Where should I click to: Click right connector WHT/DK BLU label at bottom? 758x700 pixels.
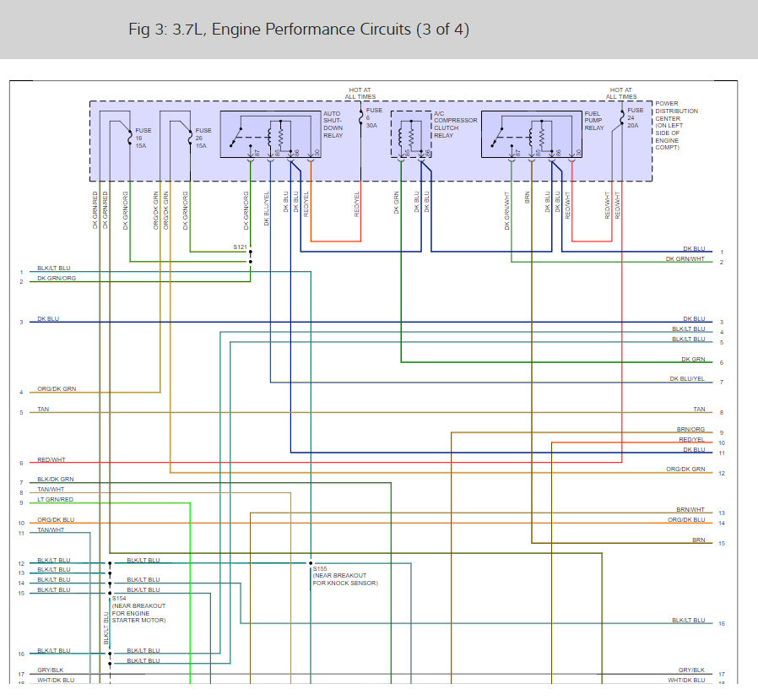(x=686, y=681)
